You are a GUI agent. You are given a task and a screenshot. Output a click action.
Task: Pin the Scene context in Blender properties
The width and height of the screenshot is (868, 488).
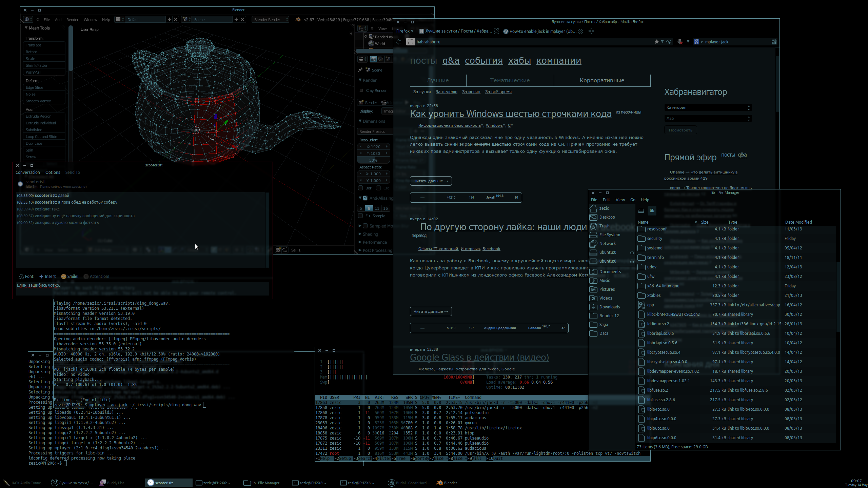[x=360, y=70]
